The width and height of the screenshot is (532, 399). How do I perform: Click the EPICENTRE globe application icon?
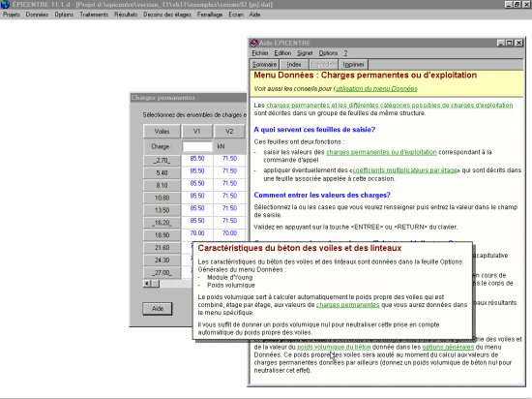pyautogui.click(x=5, y=5)
